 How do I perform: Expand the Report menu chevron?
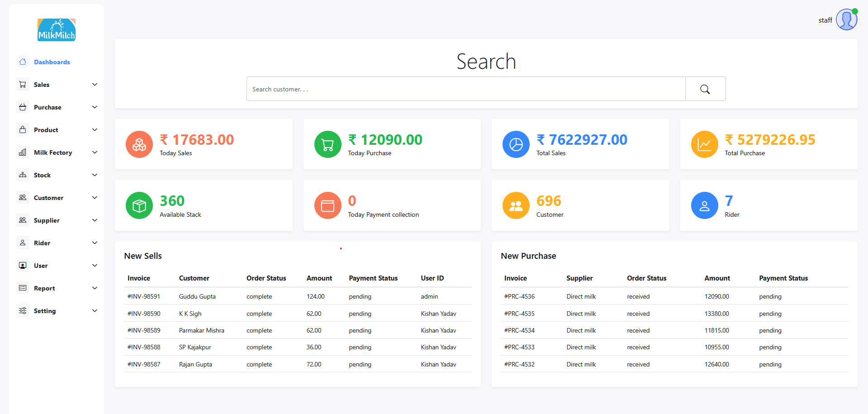click(95, 288)
